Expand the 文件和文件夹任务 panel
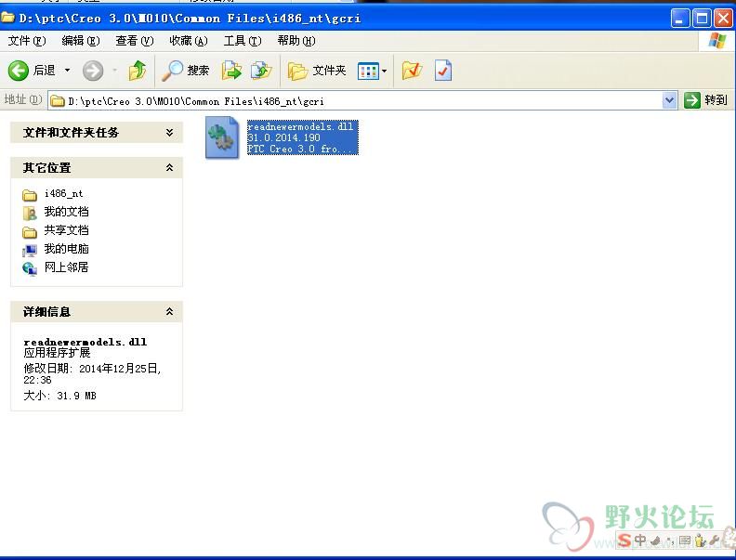Screen dimensions: 736x560 (97, 133)
